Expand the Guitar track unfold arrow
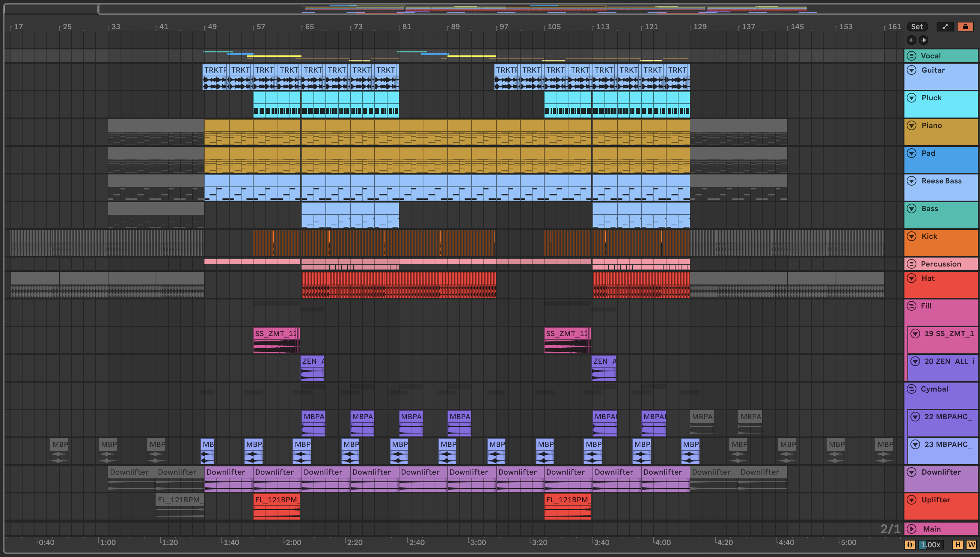The height and width of the screenshot is (557, 980). tap(912, 70)
